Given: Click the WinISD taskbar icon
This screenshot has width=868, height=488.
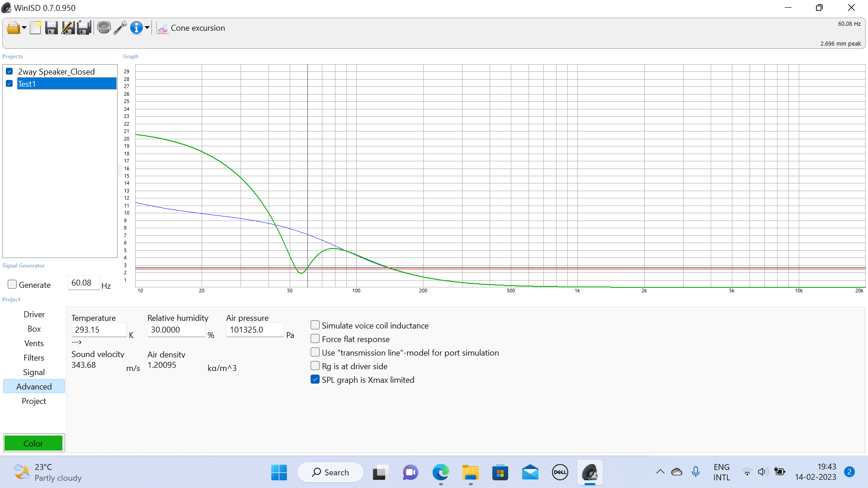Looking at the screenshot, I should coord(590,473).
